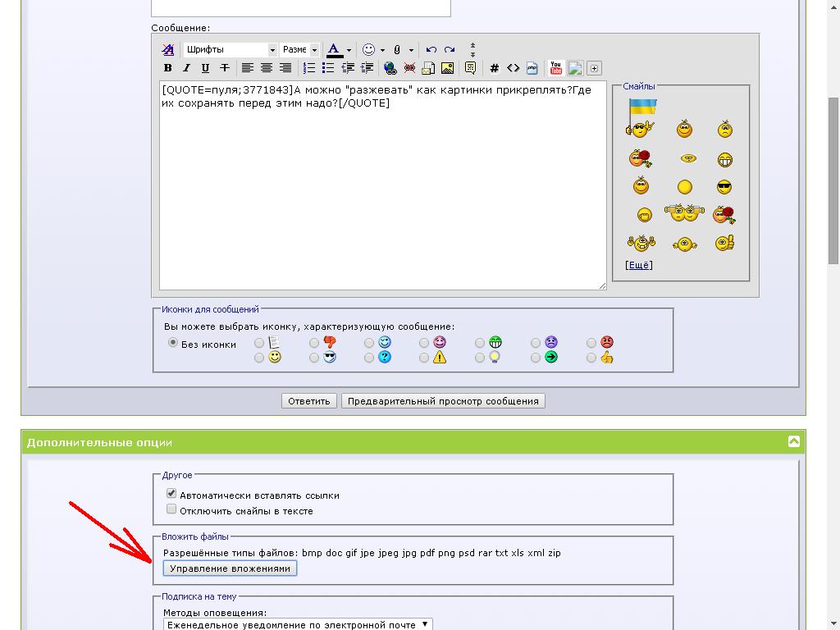
Task: Open the Шрифты font dropdown
Action: (x=230, y=50)
